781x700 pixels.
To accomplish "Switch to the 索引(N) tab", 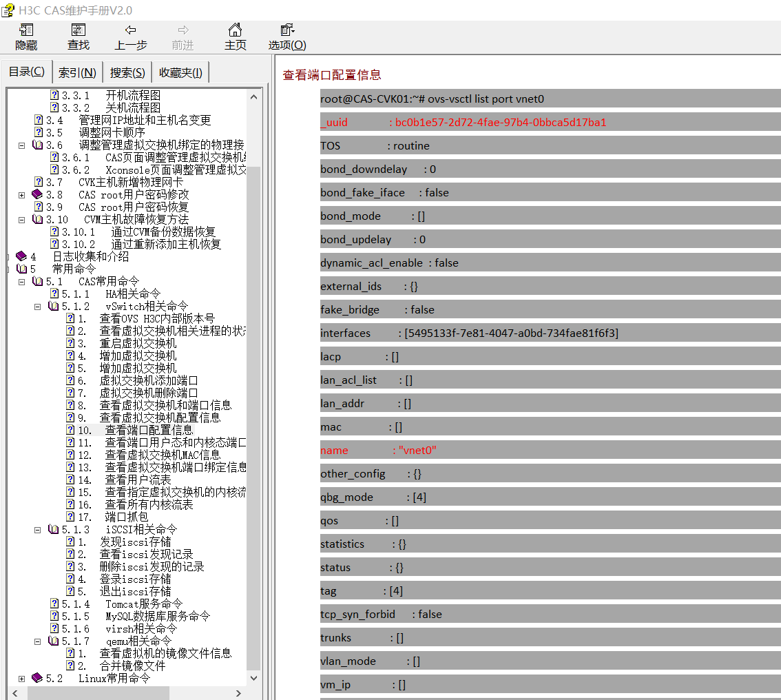I will (x=77, y=73).
